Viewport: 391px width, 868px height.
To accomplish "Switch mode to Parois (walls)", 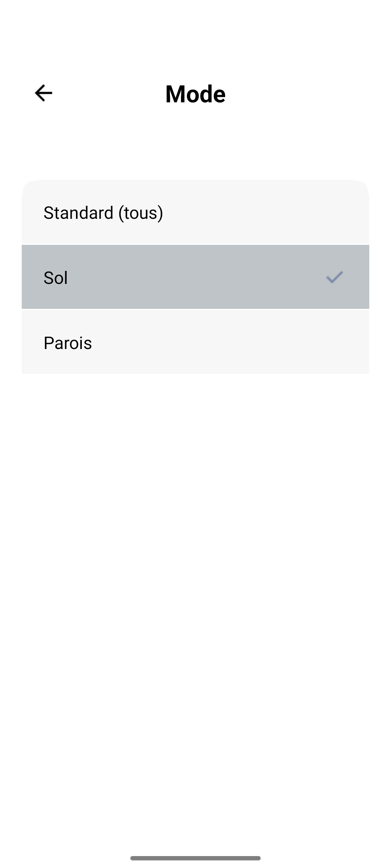I will 195,342.
